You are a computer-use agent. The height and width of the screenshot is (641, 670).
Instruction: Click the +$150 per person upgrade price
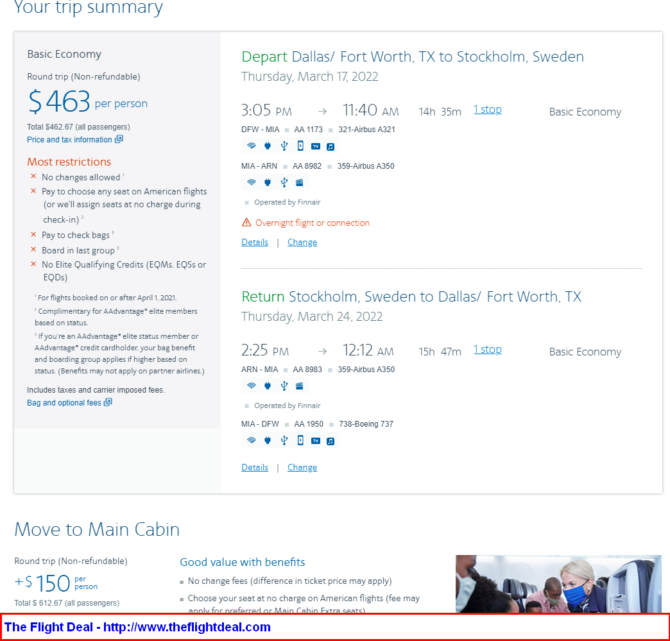56,583
